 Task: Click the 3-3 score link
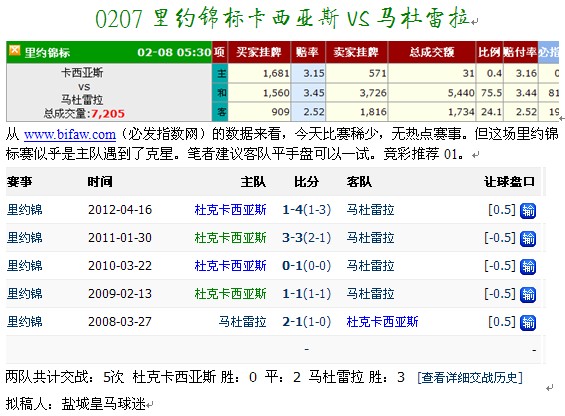coord(292,238)
